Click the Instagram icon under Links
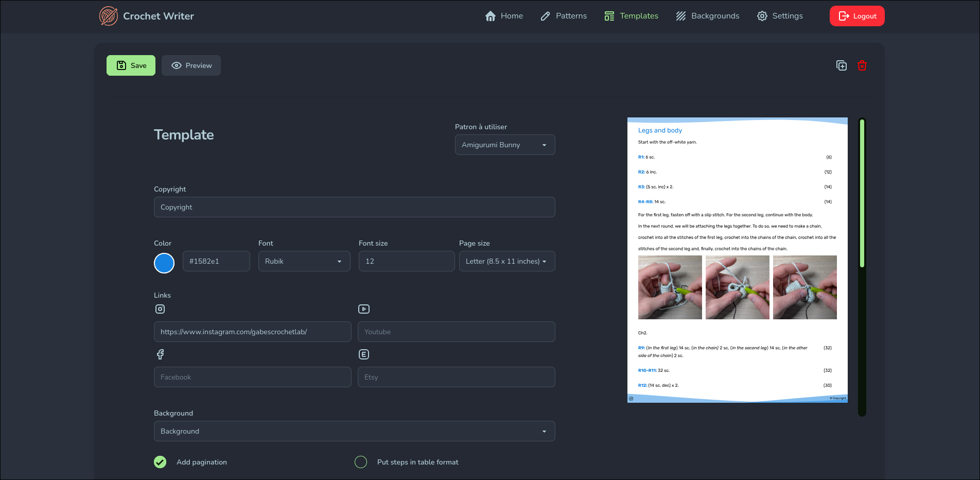Image resolution: width=980 pixels, height=480 pixels. (x=160, y=309)
